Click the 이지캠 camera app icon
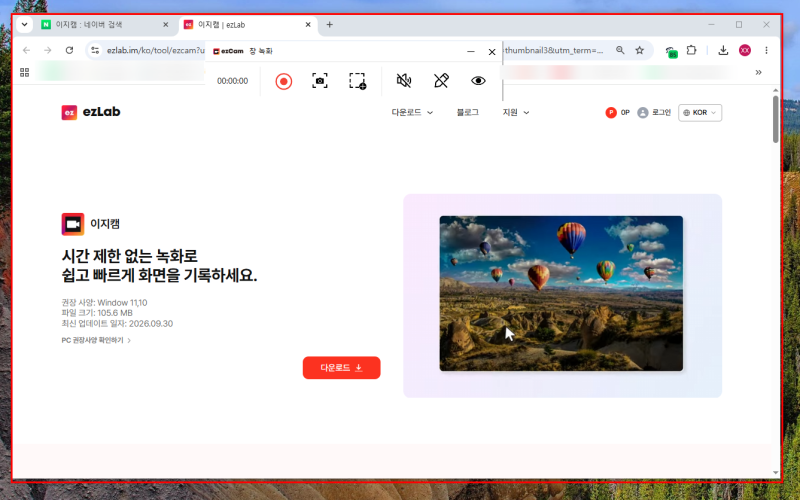The image size is (800, 500). click(72, 224)
